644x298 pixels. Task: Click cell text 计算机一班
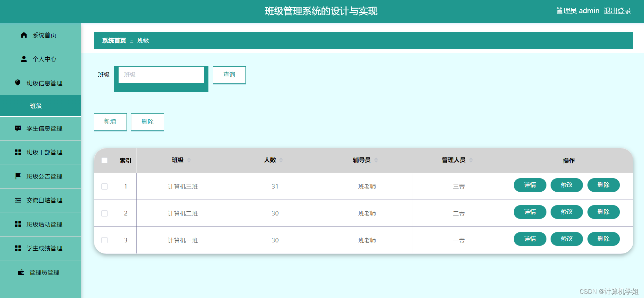click(x=183, y=240)
